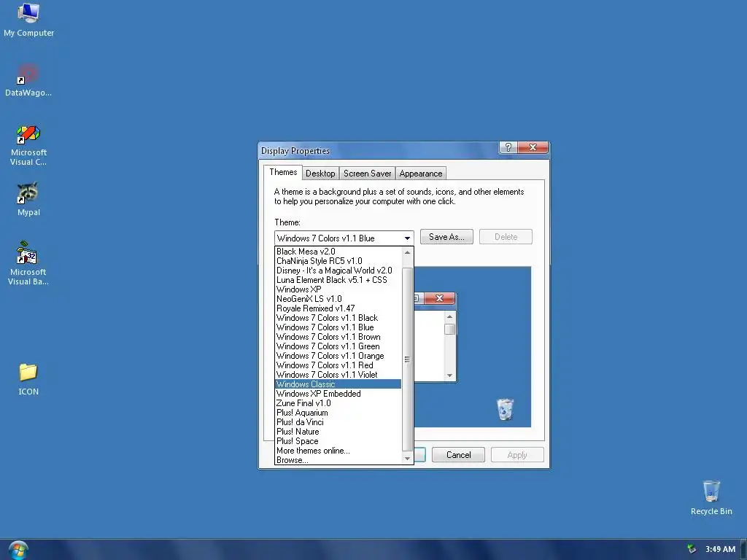
Task: Choose Zune Final v1.0 theme
Action: click(x=338, y=403)
